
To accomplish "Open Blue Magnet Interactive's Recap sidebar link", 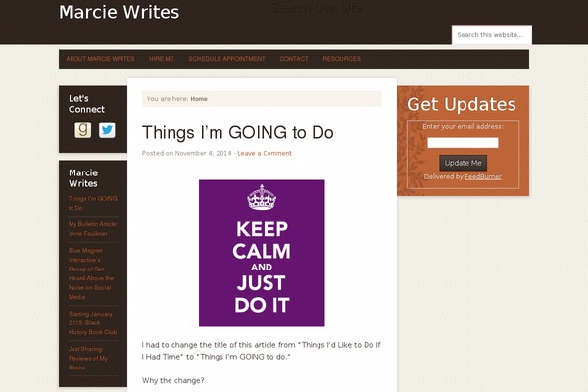I will tap(91, 273).
